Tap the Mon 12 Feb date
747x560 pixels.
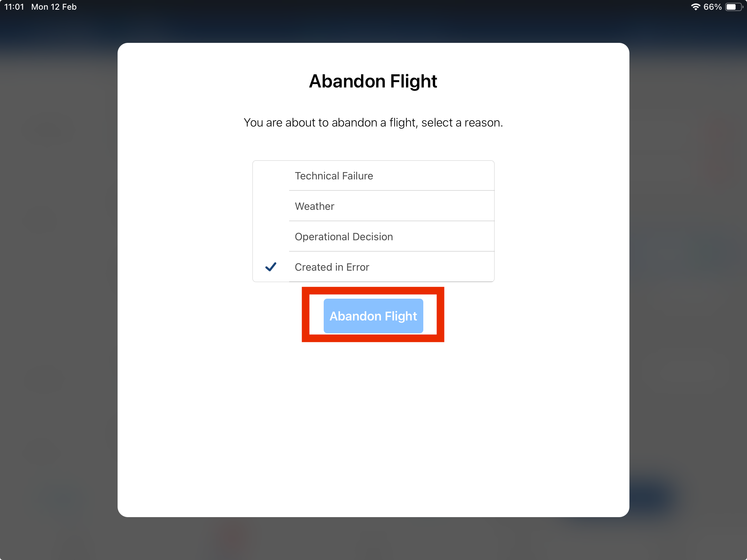(54, 7)
